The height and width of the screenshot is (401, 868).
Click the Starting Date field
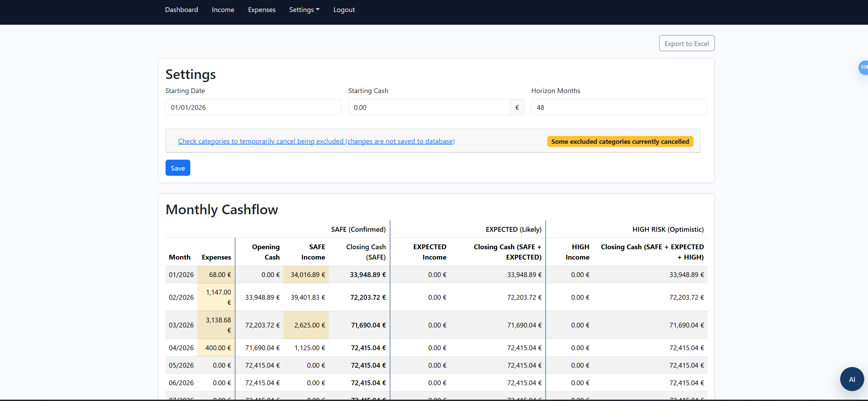coord(253,107)
